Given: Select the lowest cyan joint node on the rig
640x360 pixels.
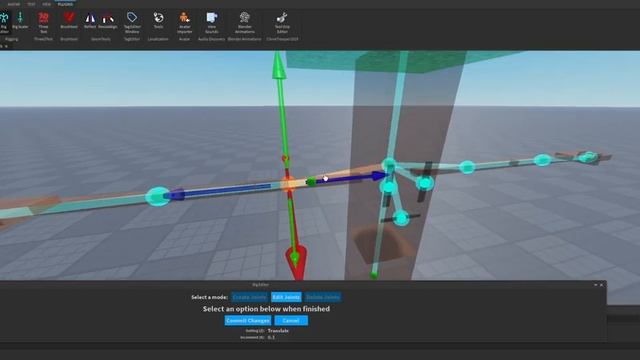Looking at the screenshot, I should click(401, 218).
